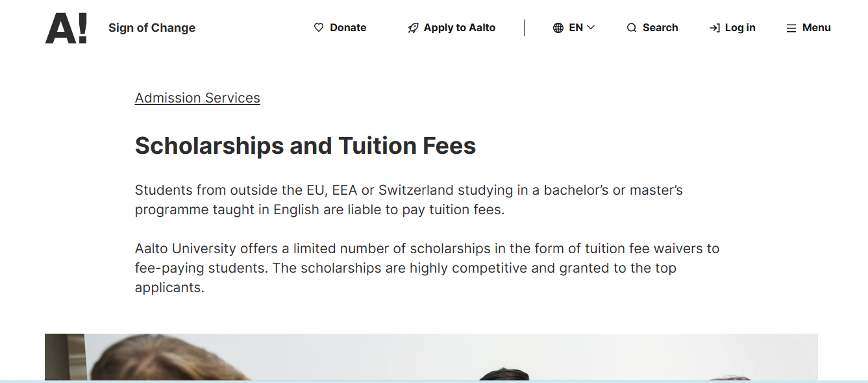Image resolution: width=868 pixels, height=383 pixels.
Task: Click the heart icon beside Donate
Action: pos(318,27)
